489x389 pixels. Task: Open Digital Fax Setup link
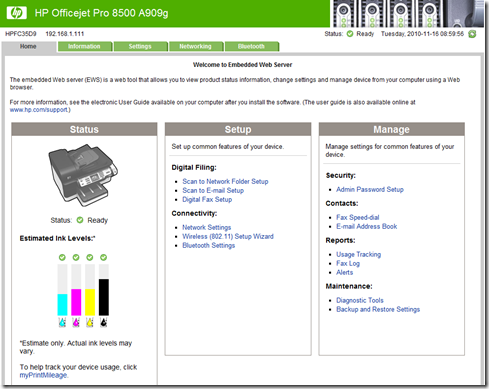coord(207,199)
